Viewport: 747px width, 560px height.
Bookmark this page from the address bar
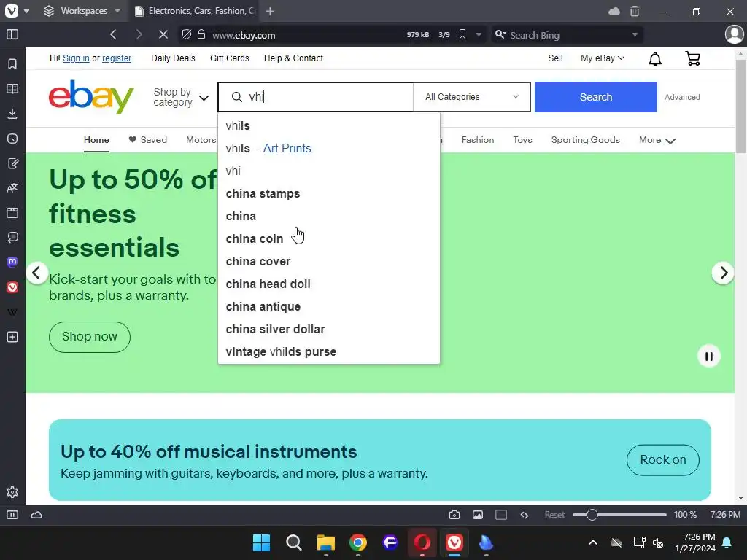click(x=462, y=35)
